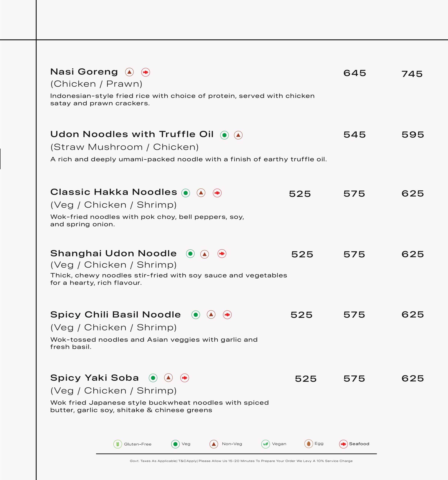Select the seafood icon beside Spicy Yaki Soba
This screenshot has height=480, width=448.
click(185, 378)
